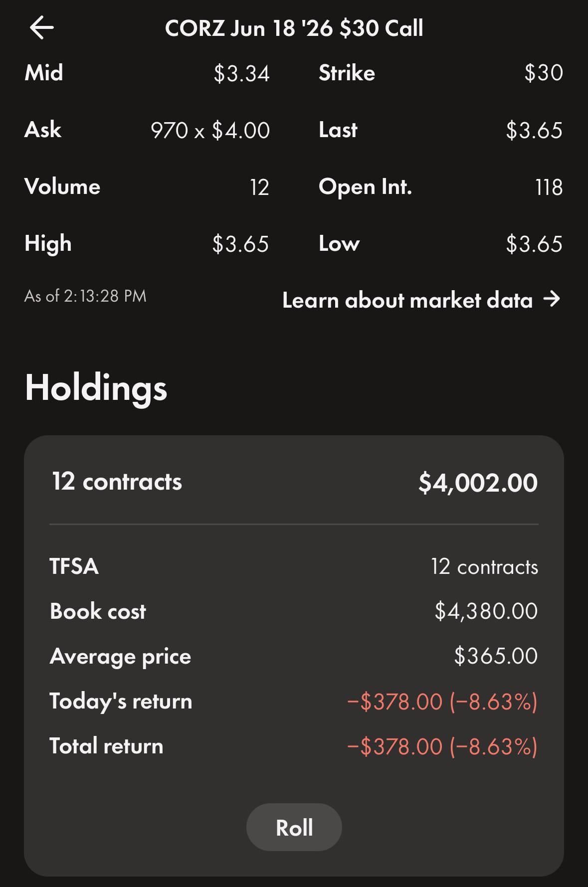Open the Learn about market data link
Screen dimensions: 588x887
click(407, 300)
